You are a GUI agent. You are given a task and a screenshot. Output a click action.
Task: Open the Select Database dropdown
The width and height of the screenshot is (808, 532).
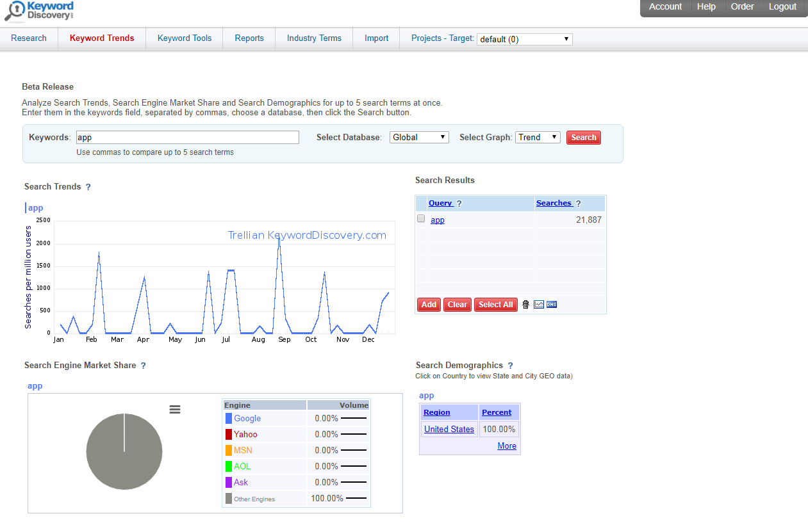tap(419, 137)
